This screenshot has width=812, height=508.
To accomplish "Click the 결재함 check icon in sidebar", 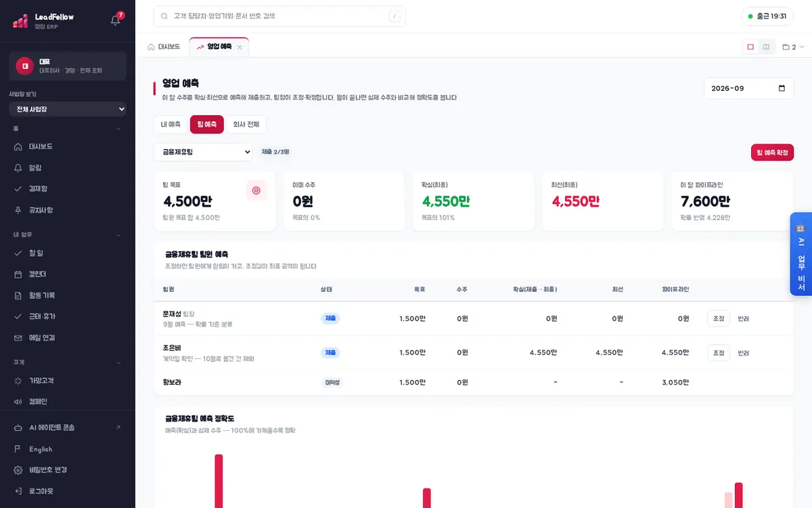I will [18, 189].
